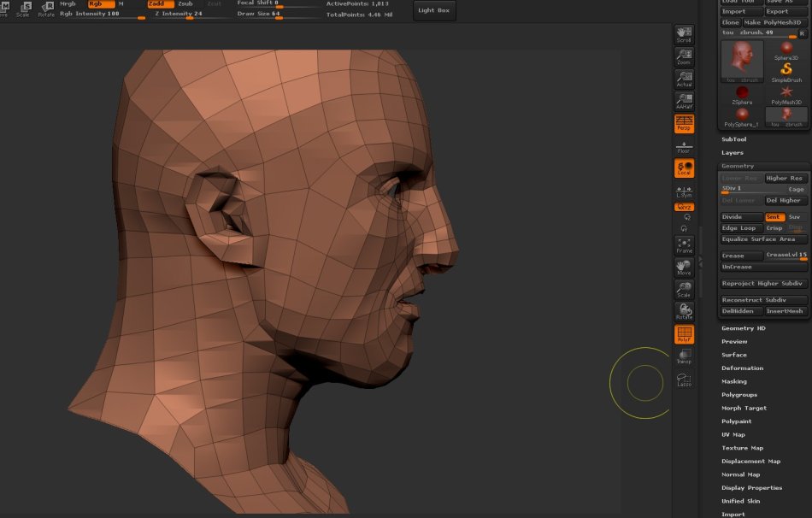Open the Light Box browser
The image size is (812, 518).
pyautogui.click(x=435, y=10)
